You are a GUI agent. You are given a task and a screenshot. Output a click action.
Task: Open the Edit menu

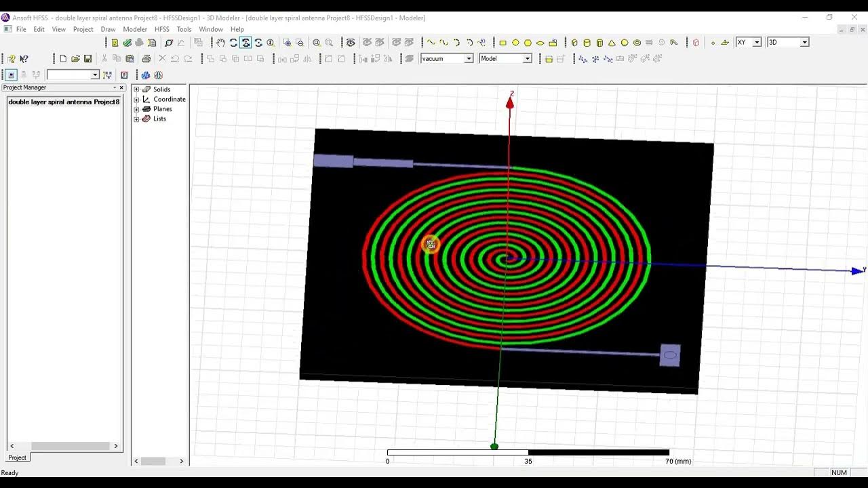(39, 29)
